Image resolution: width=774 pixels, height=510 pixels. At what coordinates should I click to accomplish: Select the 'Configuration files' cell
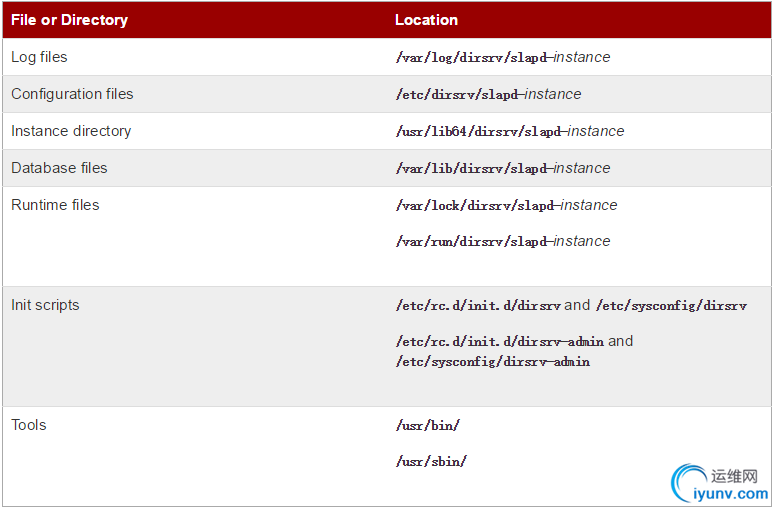[72, 94]
